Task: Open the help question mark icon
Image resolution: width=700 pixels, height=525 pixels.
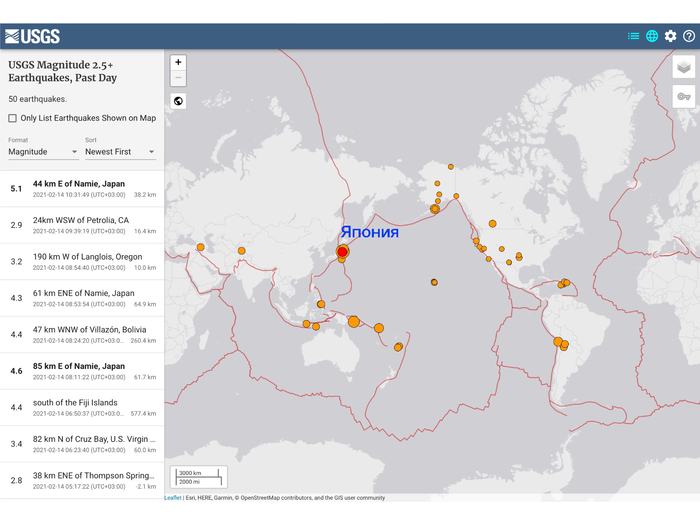Action: coord(688,36)
